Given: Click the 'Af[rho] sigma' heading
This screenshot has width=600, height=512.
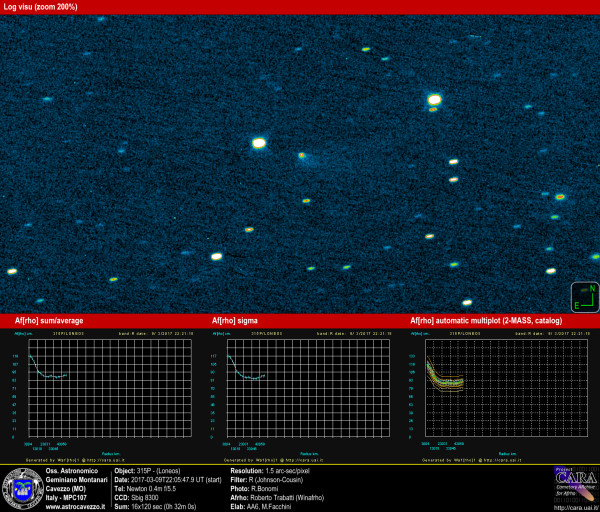Looking at the screenshot, I should (x=235, y=321).
